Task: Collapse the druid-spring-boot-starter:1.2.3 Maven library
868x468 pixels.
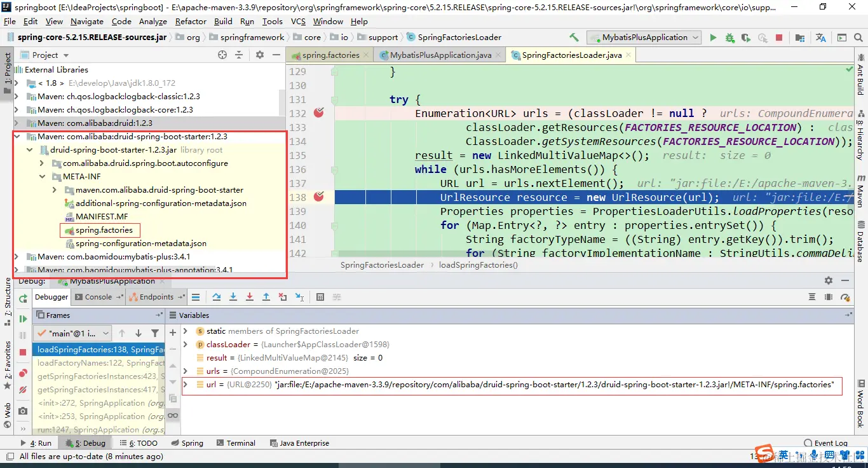Action: coord(17,137)
